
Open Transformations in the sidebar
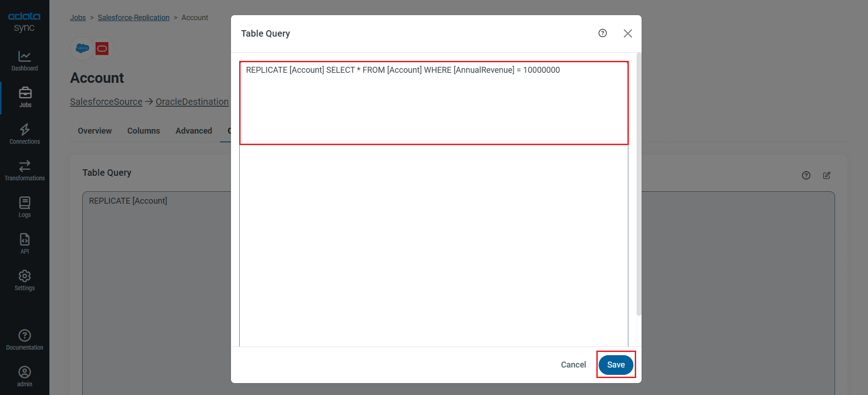pos(25,171)
